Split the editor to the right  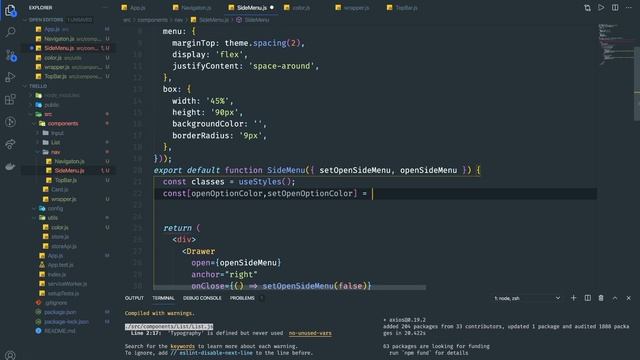(x=615, y=7)
